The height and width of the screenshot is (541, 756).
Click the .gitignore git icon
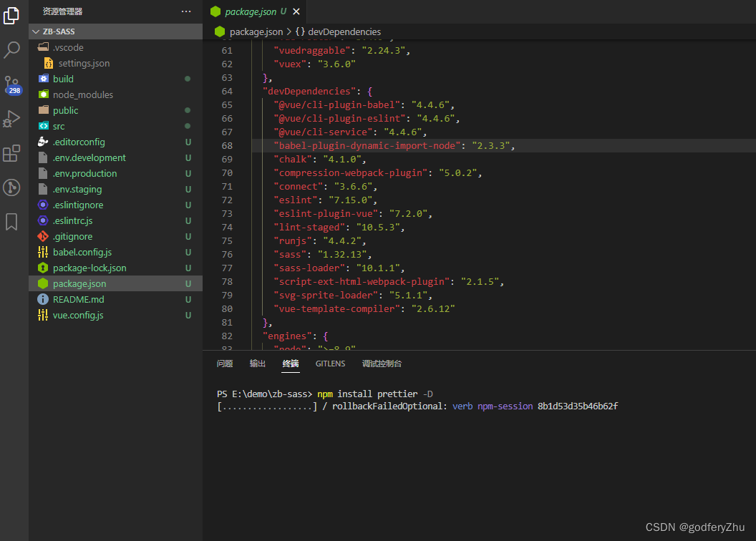[x=43, y=237]
